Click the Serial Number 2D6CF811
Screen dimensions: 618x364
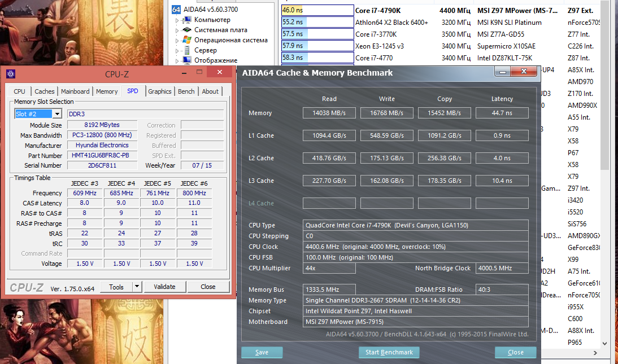[102, 165]
